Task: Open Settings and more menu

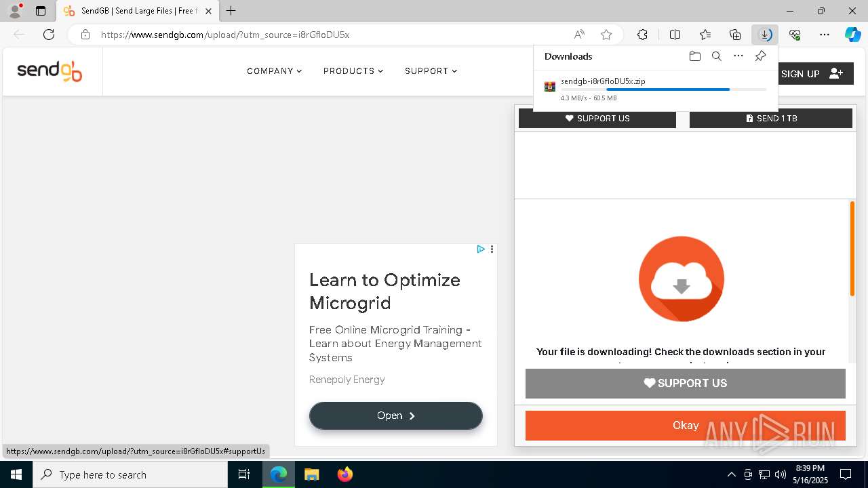Action: click(x=825, y=35)
